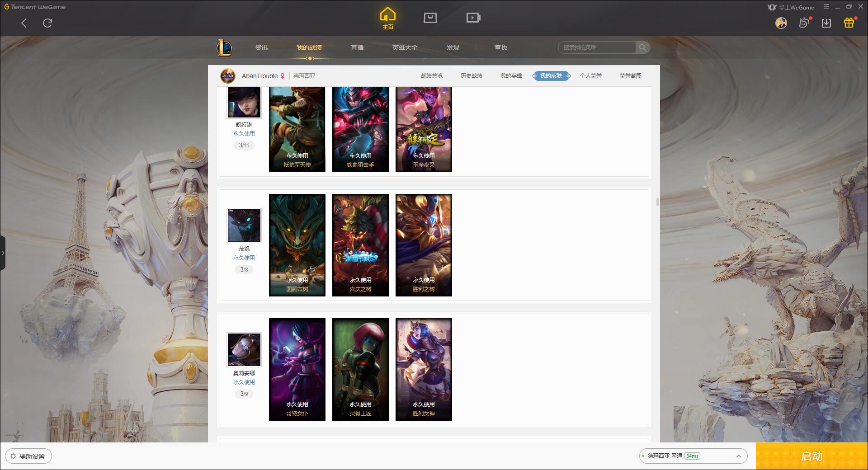Open the hamburger menu icon in title bar
Image resolution: width=868 pixels, height=470 pixels.
[826, 7]
